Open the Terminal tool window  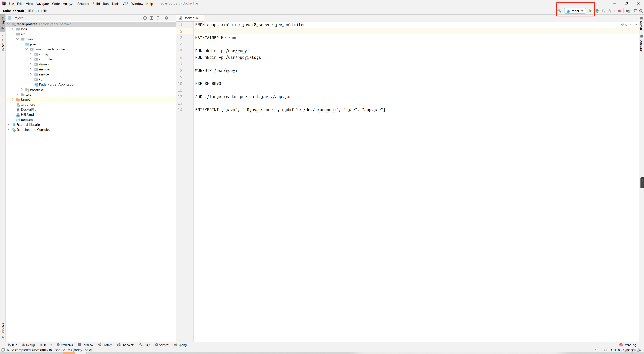pyautogui.click(x=86, y=345)
